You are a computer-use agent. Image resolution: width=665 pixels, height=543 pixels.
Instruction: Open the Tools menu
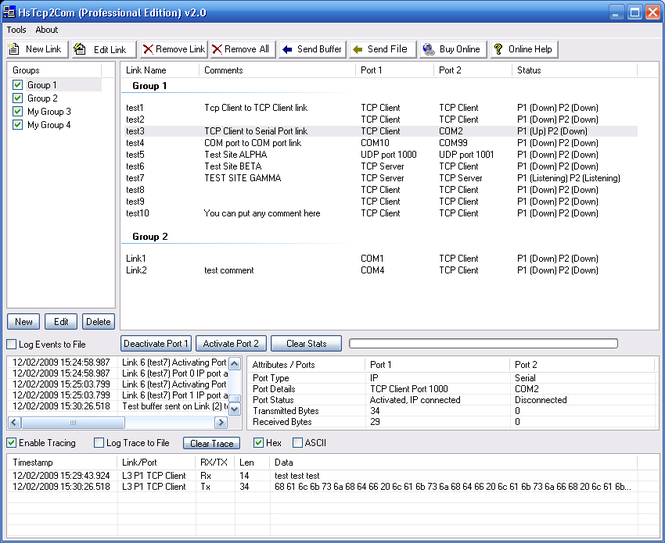click(x=16, y=30)
